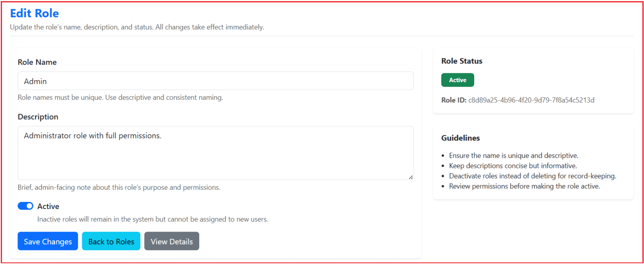Toggle the Active switch off
The image size is (644, 264).
(26, 206)
